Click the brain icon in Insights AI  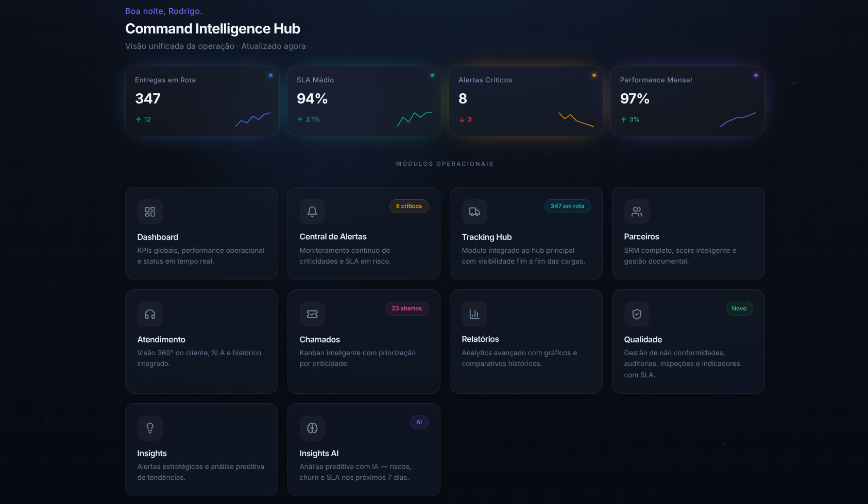[x=312, y=428]
